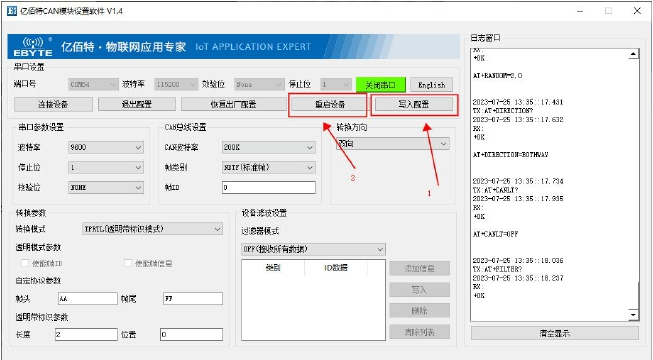Open the 转换模式 TPRTL dropdown

(x=152, y=229)
